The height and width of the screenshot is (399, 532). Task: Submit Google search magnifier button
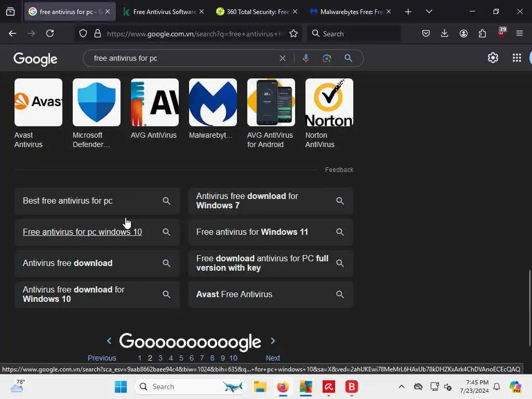click(348, 58)
